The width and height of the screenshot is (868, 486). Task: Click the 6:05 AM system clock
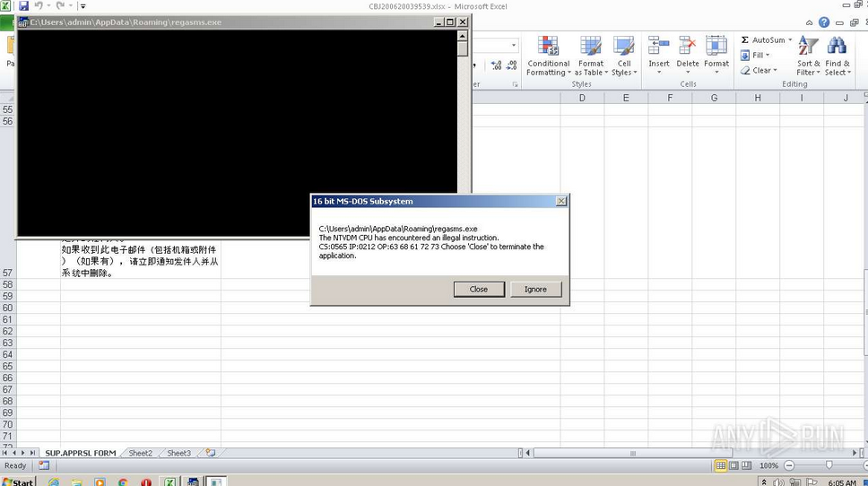(842, 482)
